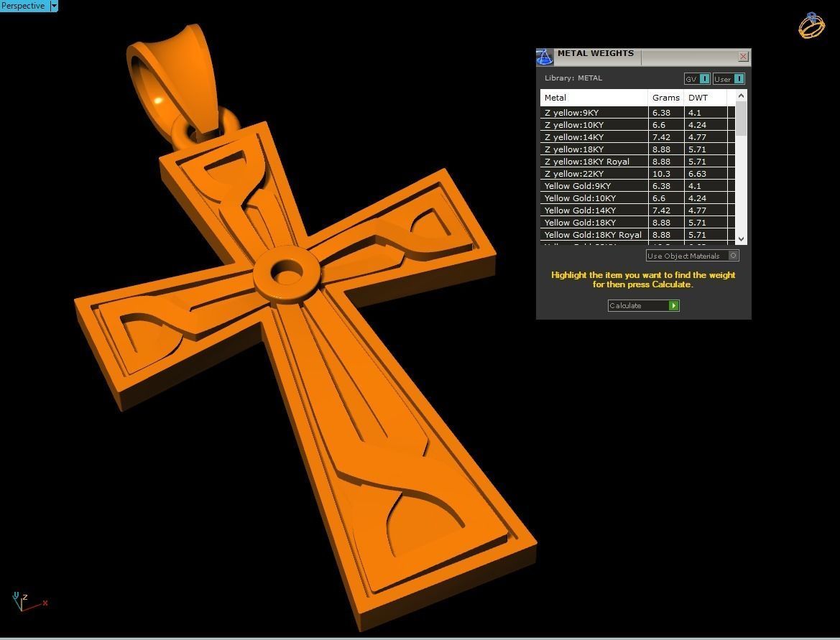Screen dimensions: 840x640
Task: Click the Perspective viewport label
Action: point(24,6)
